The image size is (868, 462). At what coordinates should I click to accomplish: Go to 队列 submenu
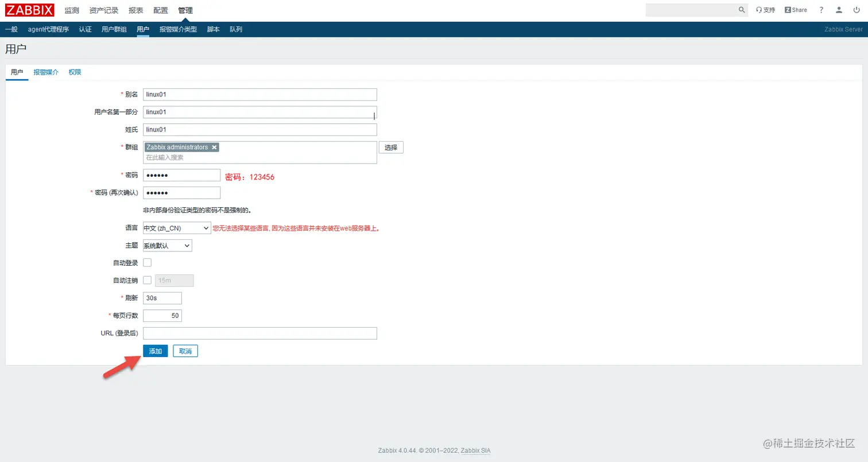(x=236, y=29)
